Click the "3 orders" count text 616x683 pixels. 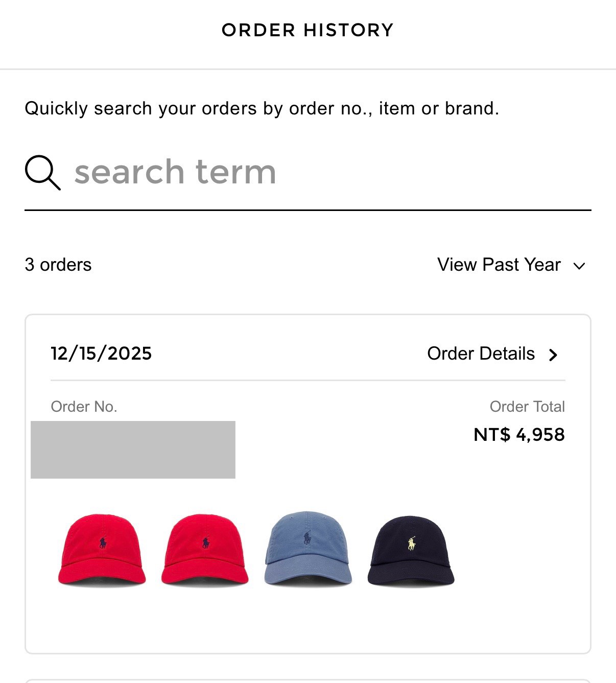point(58,265)
